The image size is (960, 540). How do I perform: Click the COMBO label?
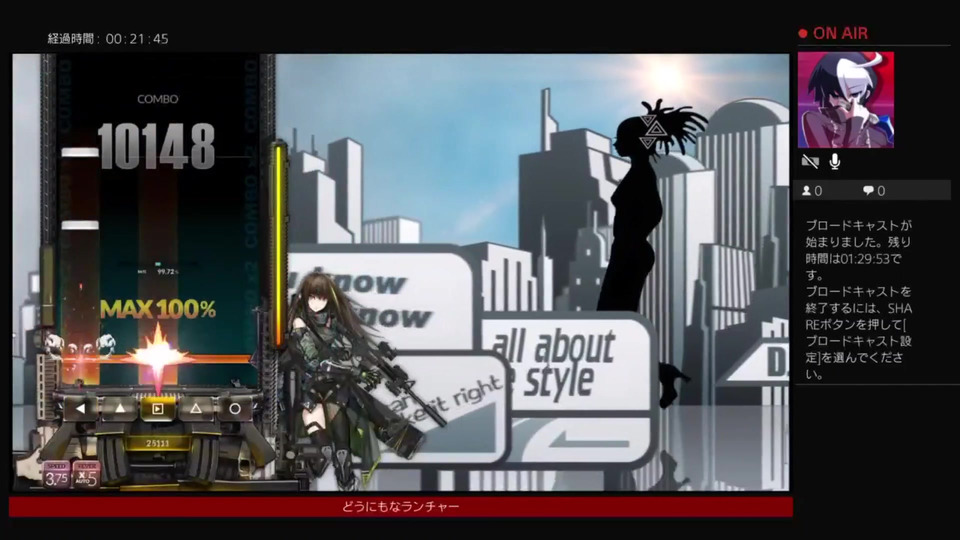click(157, 99)
